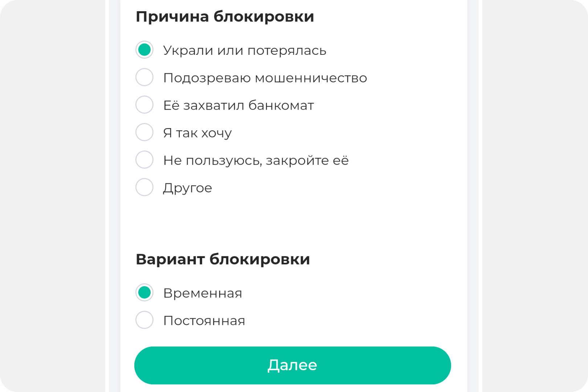Select the 'Украли или потерялась' radio button
The width and height of the screenshot is (588, 392).
(x=144, y=50)
